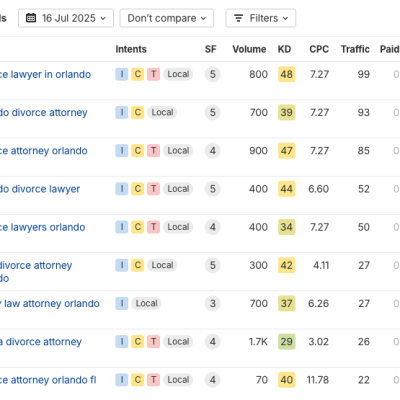Click KD score 37 badge
400x400 pixels.
287,304
